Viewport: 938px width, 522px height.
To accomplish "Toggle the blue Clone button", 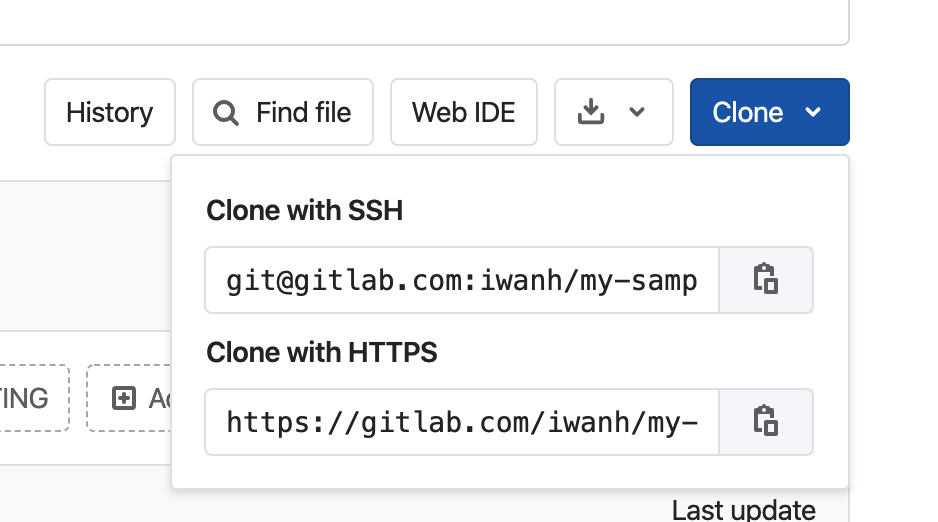I will [769, 112].
